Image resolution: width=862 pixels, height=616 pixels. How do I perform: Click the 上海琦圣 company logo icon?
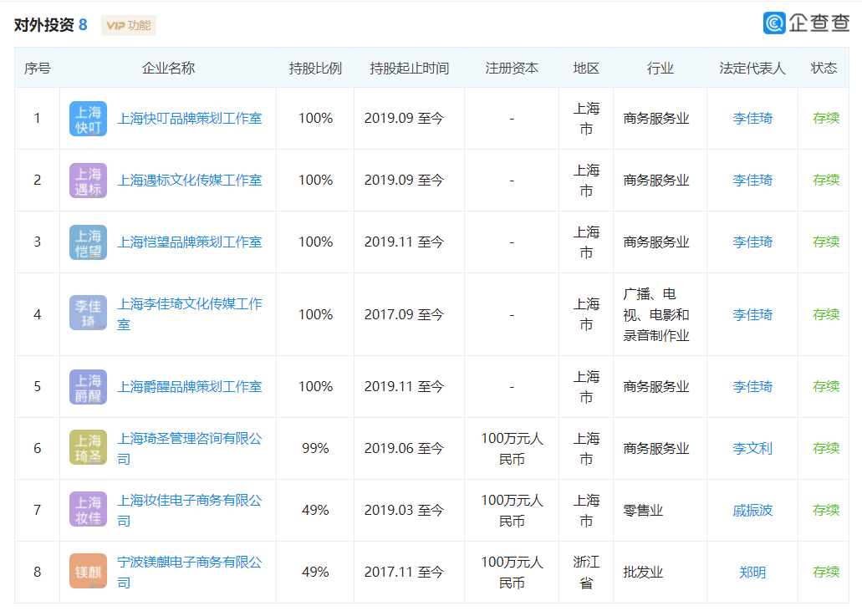pos(88,447)
